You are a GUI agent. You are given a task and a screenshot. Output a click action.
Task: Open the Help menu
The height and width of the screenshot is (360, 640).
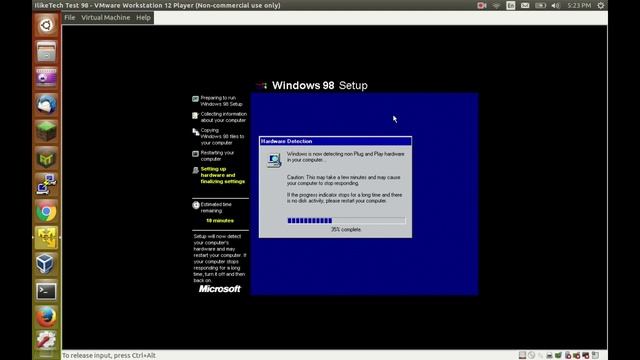pyautogui.click(x=143, y=18)
